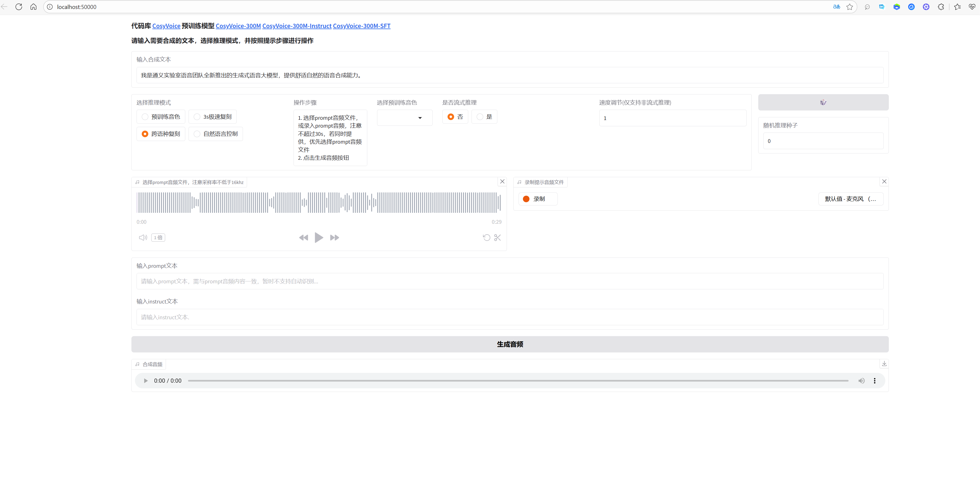Rewind the prompt audio
Viewport: 980px width, 479px height.
(x=303, y=237)
